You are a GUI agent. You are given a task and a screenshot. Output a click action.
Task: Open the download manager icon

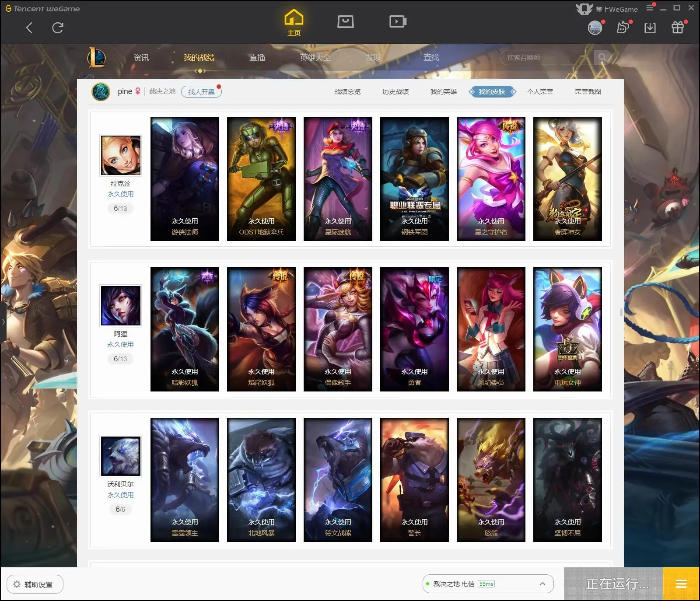[x=650, y=28]
